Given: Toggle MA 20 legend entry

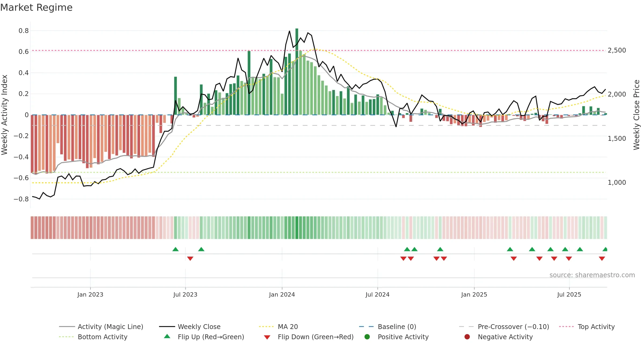Looking at the screenshot, I should pyautogui.click(x=278, y=327).
